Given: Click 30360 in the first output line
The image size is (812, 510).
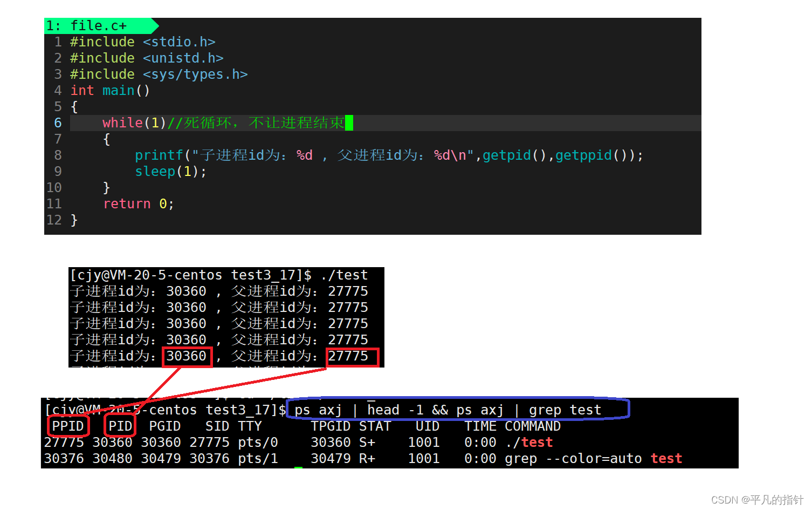Looking at the screenshot, I should 186,291.
